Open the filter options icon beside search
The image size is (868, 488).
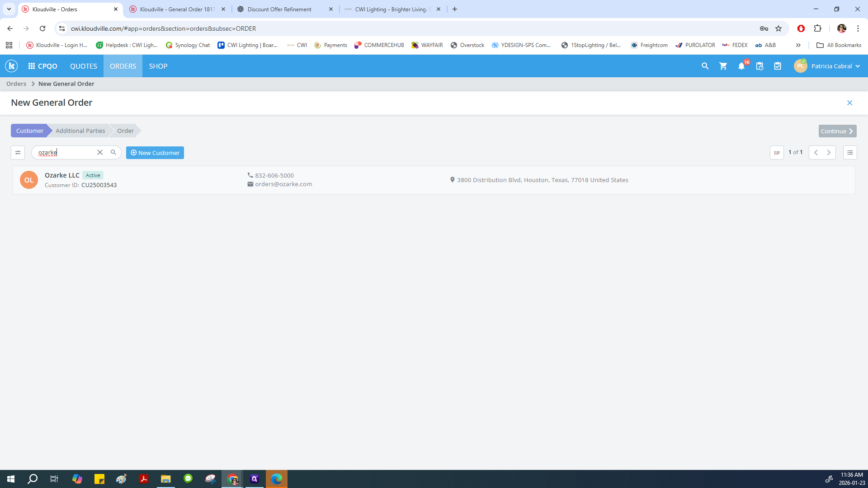(18, 153)
